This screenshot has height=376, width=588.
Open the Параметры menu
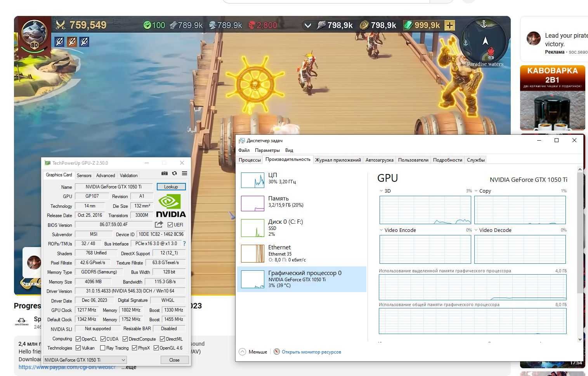coord(267,150)
